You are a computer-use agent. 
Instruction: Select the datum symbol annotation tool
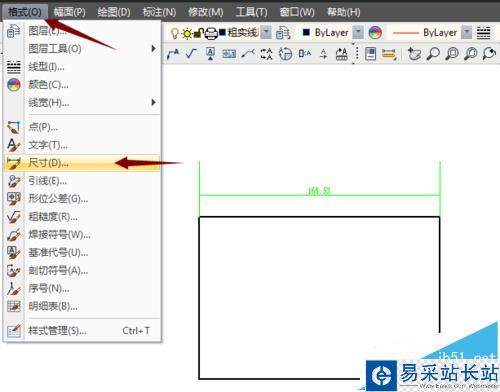pyautogui.click(x=210, y=53)
